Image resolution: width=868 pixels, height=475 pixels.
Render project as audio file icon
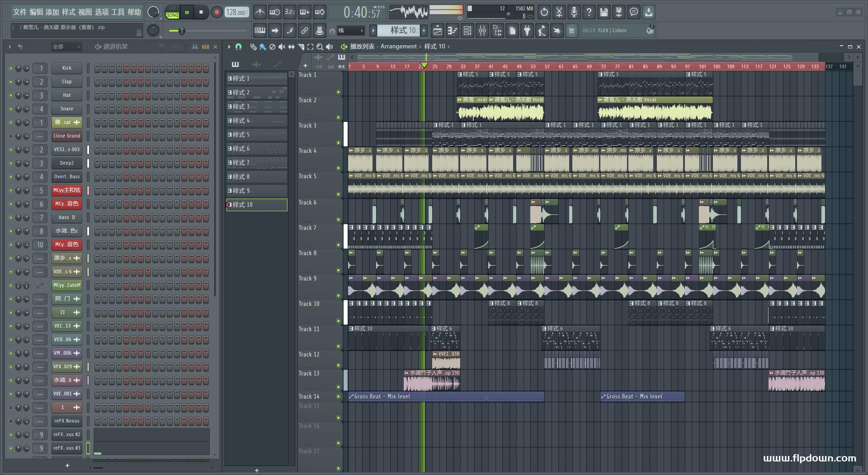click(x=619, y=12)
